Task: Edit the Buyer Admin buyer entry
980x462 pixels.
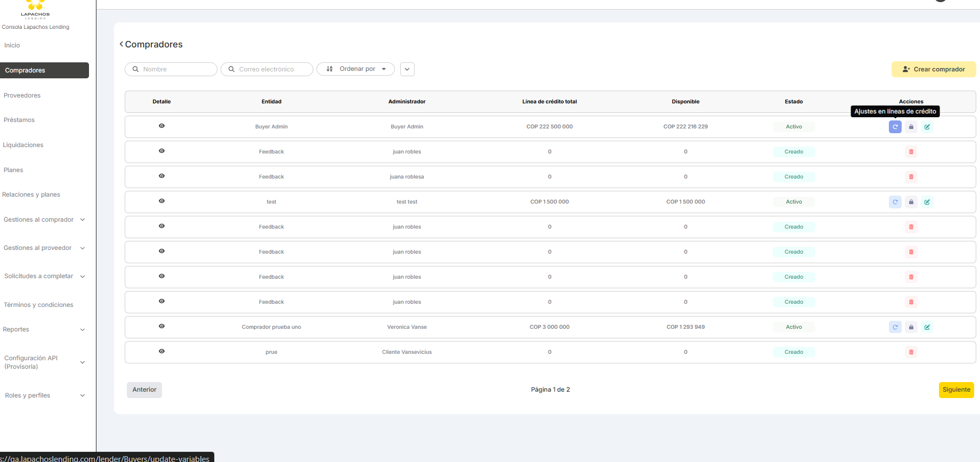Action: pyautogui.click(x=927, y=127)
